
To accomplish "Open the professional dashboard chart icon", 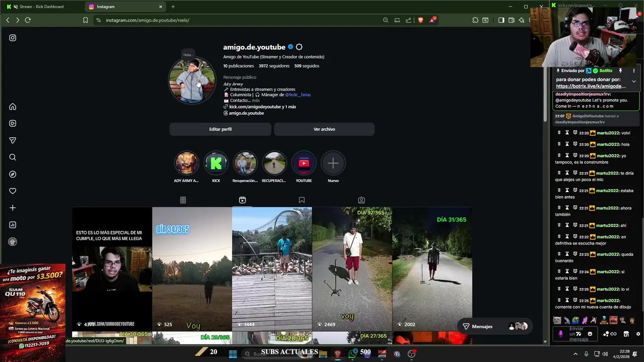I will pyautogui.click(x=13, y=225).
